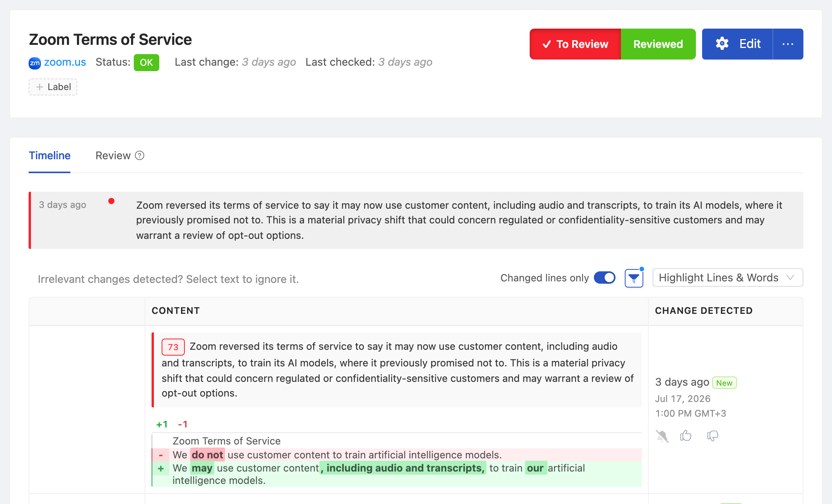
Task: Switch to the Review tab
Action: coord(113,156)
